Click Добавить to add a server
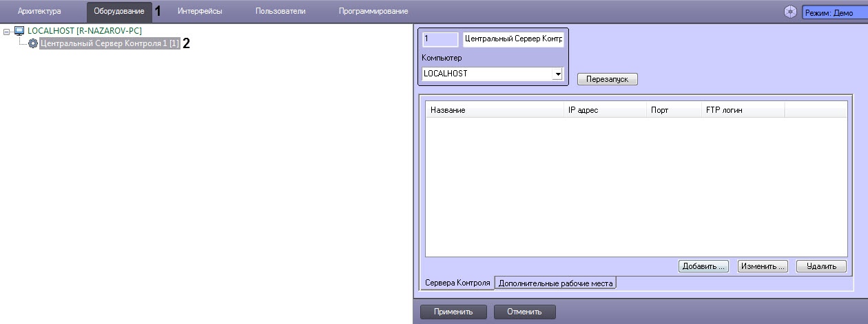Screen dimensions: 868x324 [703, 266]
